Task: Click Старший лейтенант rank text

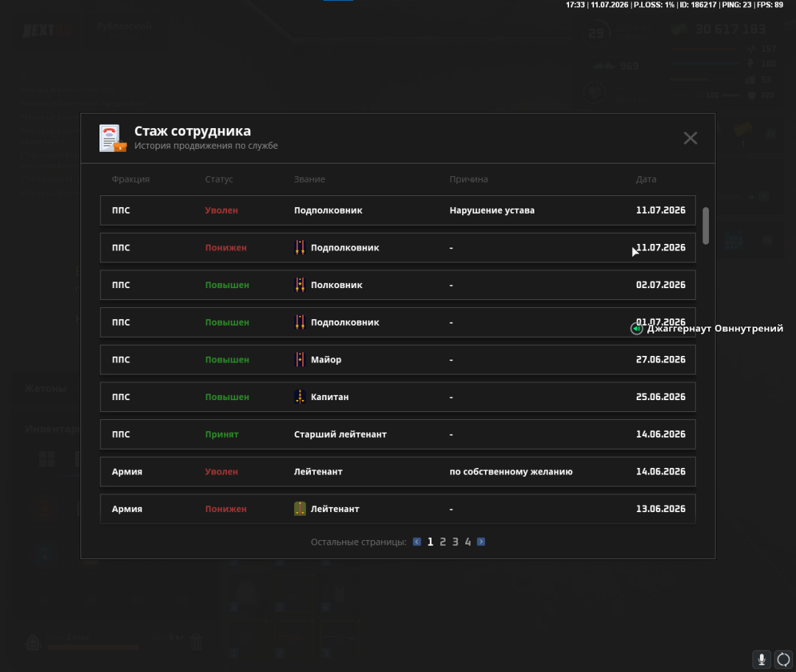Action: point(340,435)
